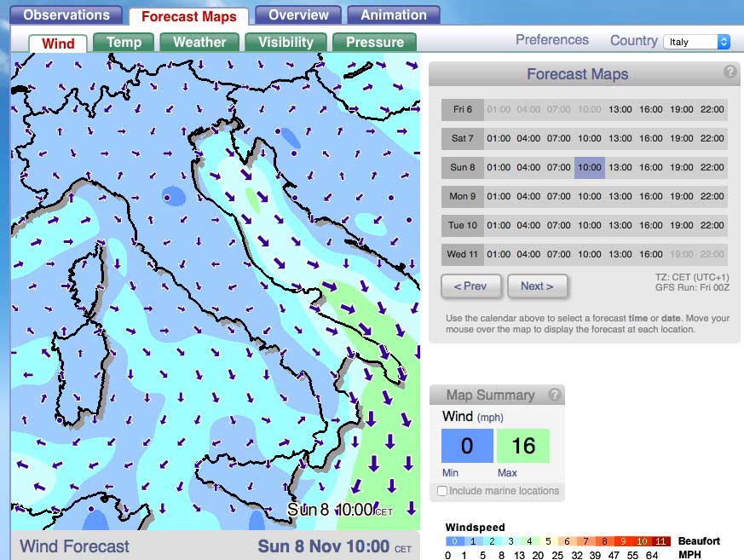Image resolution: width=744 pixels, height=560 pixels.
Task: Open the Weather forecast map
Action: pyautogui.click(x=199, y=41)
